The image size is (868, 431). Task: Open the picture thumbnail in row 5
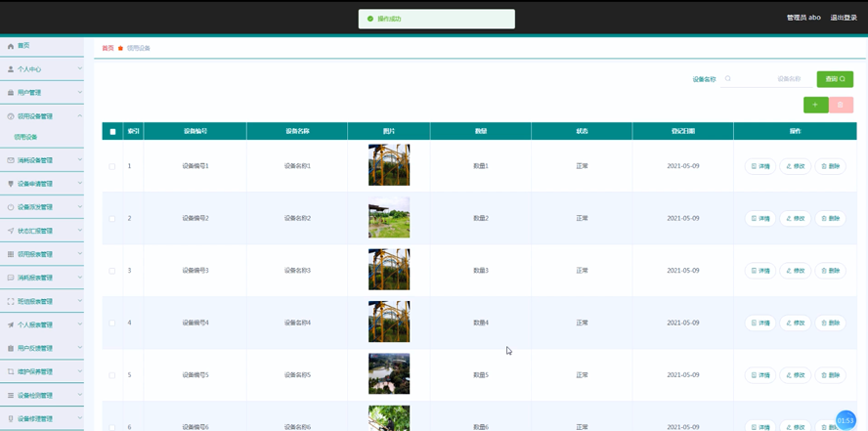(389, 373)
